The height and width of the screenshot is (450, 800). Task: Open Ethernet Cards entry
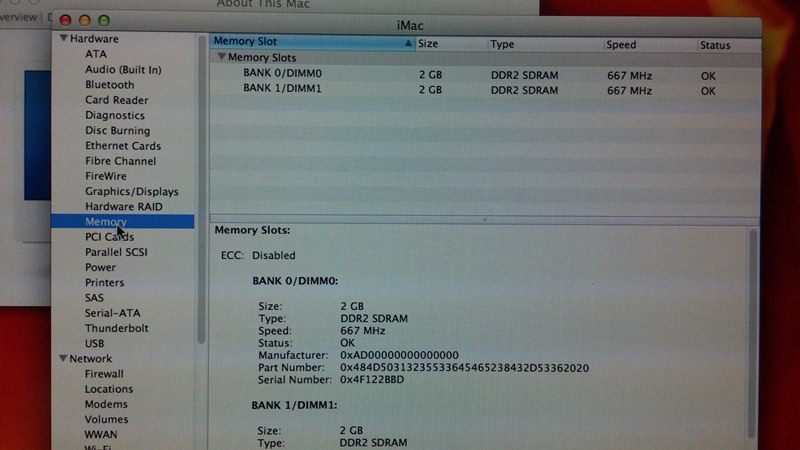(x=123, y=146)
